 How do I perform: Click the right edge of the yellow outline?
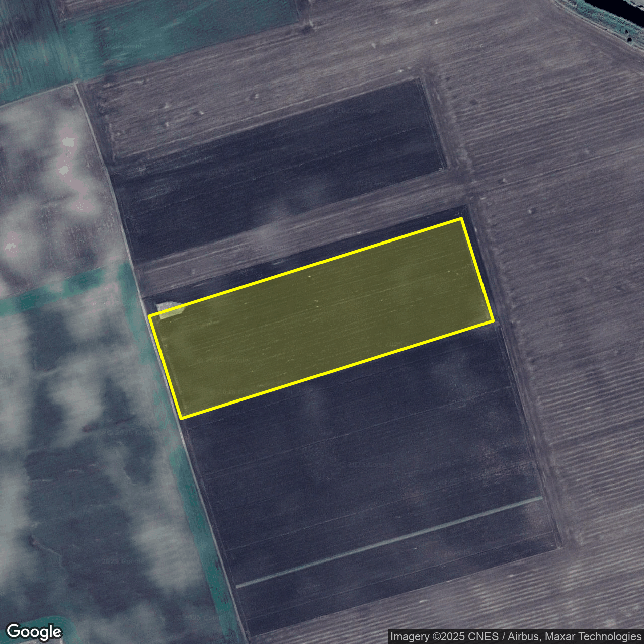[x=477, y=270]
